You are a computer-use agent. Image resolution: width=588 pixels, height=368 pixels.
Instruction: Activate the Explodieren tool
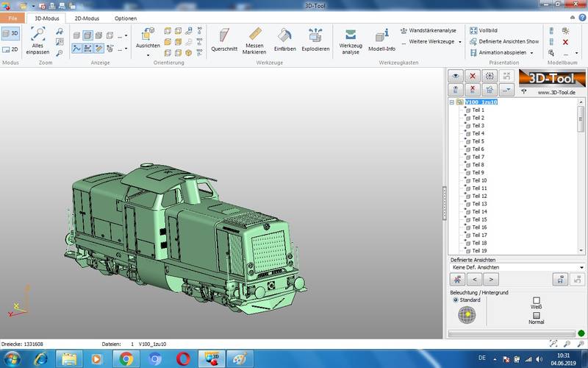point(315,40)
